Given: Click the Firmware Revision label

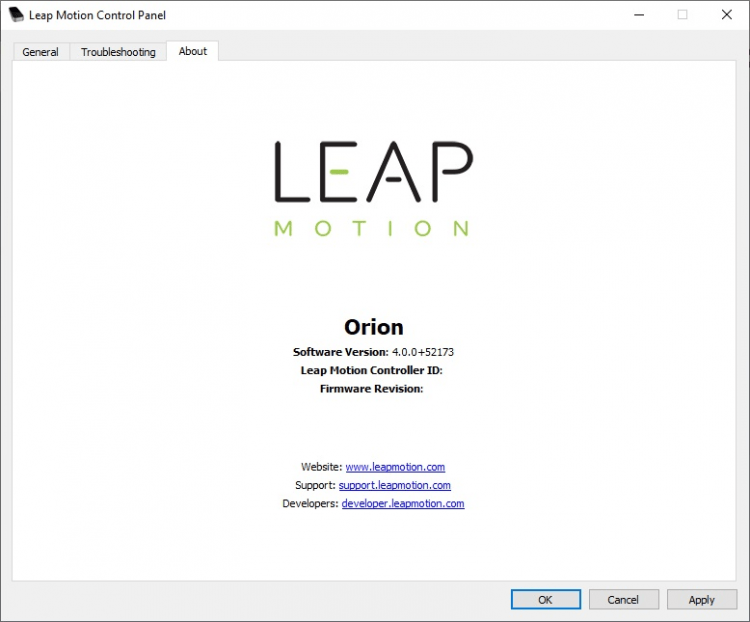Looking at the screenshot, I should (x=371, y=389).
